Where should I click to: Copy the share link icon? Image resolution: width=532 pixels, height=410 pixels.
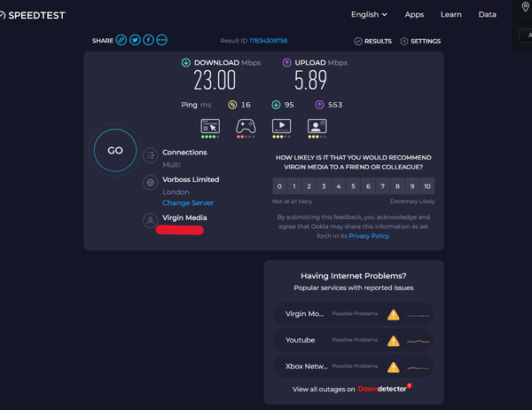tap(121, 40)
